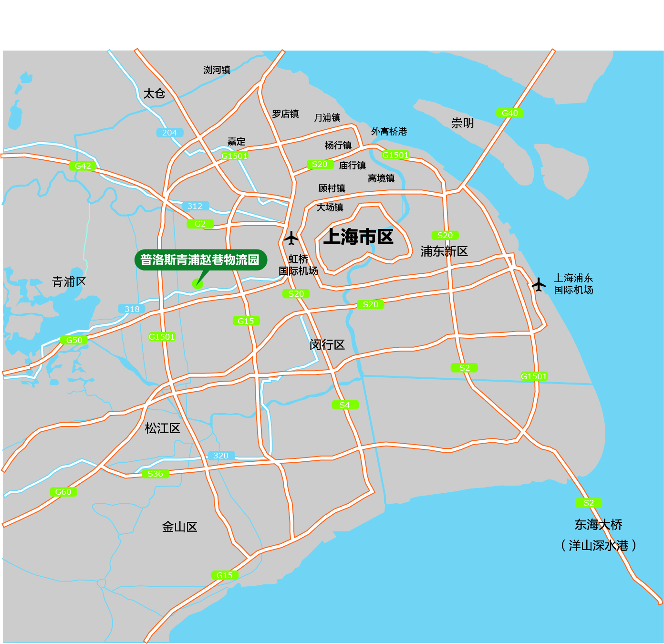Image resolution: width=664 pixels, height=644 pixels.
Task: Click the G50 expressway badge
Action: 74,340
